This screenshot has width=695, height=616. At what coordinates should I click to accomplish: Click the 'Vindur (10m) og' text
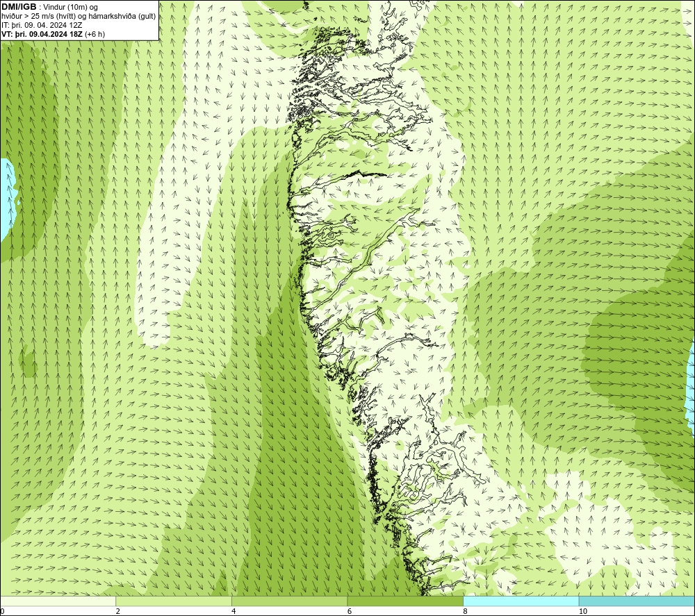click(70, 7)
